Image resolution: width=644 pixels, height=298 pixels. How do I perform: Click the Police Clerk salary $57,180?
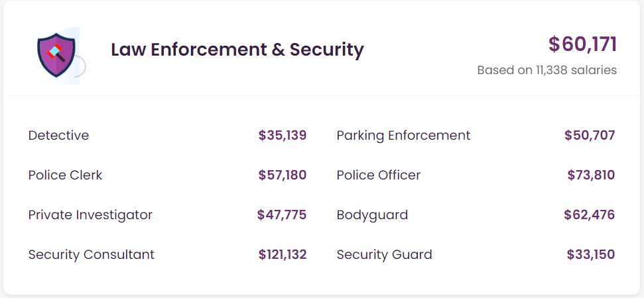(x=283, y=175)
